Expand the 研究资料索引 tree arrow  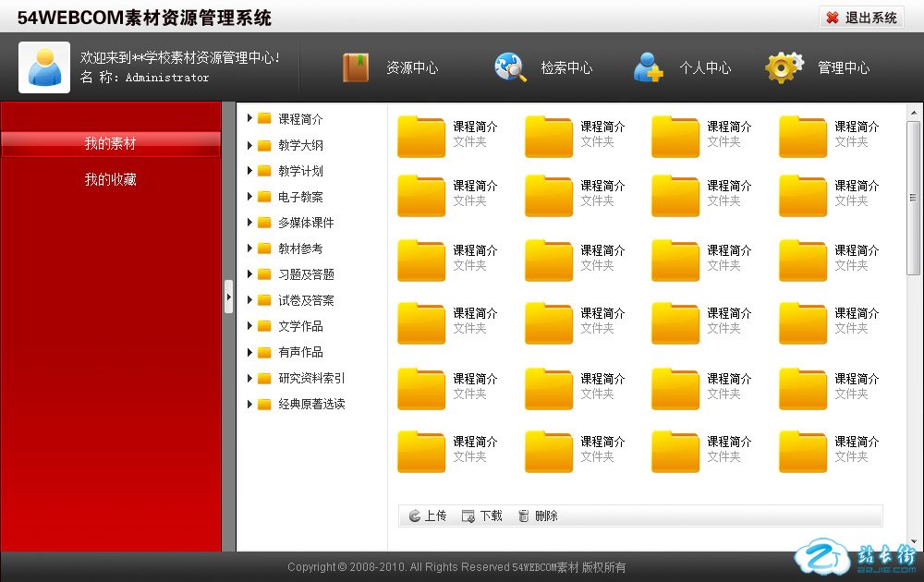click(x=249, y=378)
